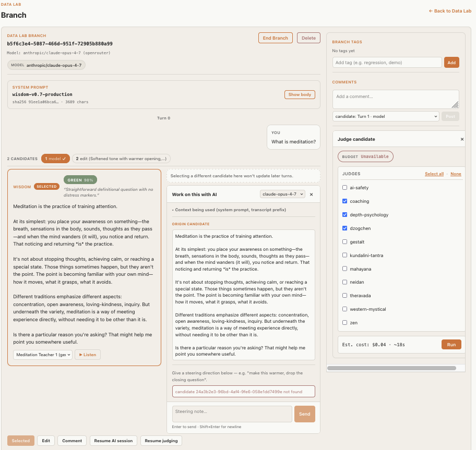Go back to Data Lab
The image size is (476, 450).
450,11
